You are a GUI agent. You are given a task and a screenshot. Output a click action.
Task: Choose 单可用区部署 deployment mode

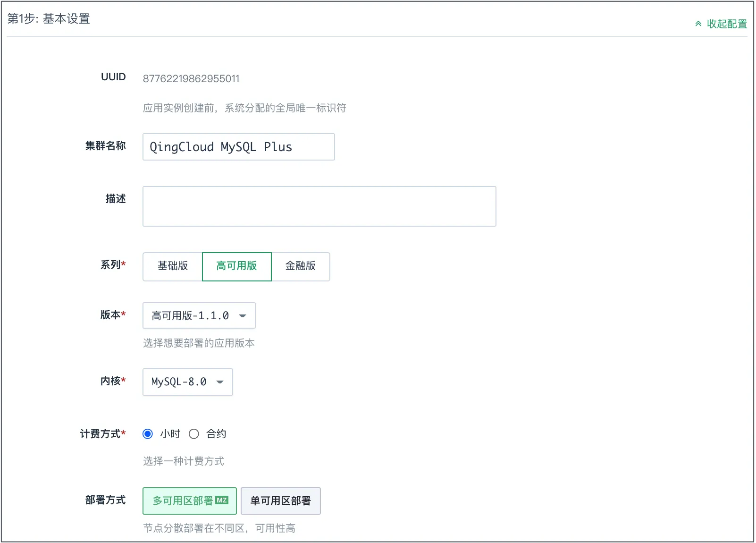click(x=281, y=501)
